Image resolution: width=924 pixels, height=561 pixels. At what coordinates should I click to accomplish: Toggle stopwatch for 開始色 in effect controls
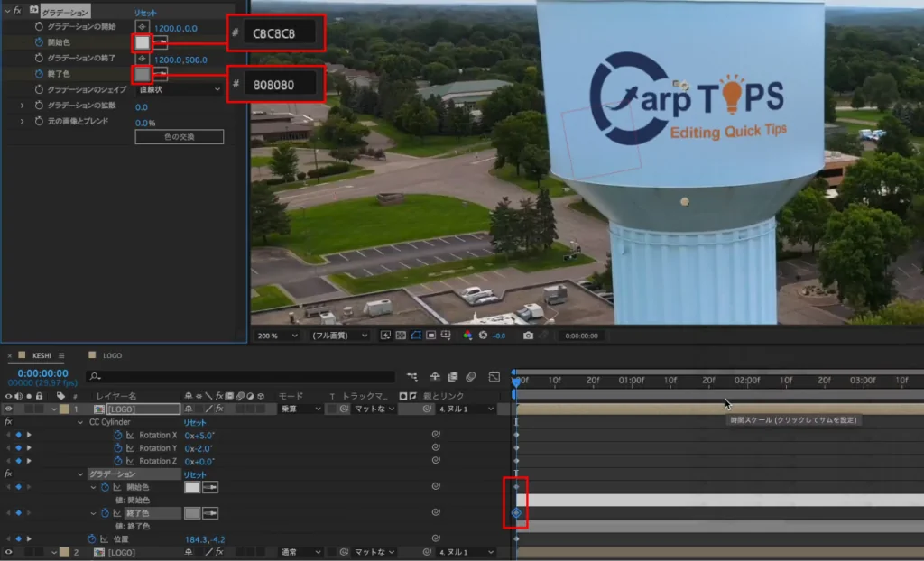(x=39, y=42)
